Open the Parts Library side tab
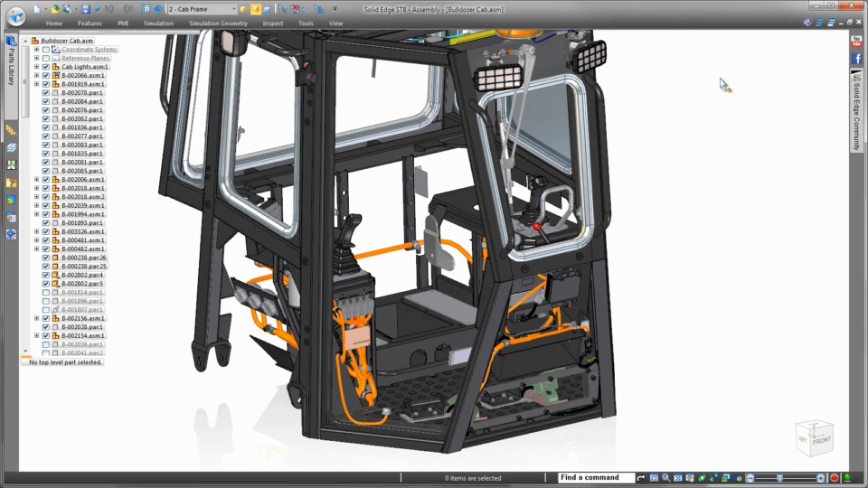 tap(11, 67)
